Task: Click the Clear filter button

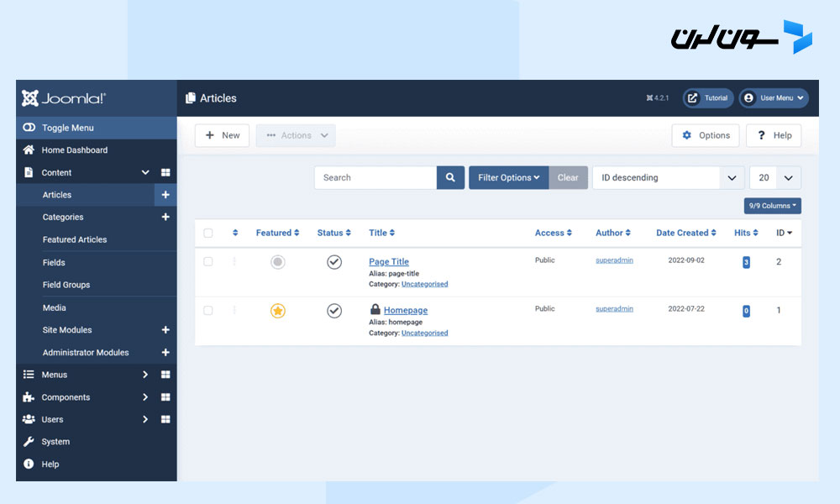Action: (x=568, y=178)
